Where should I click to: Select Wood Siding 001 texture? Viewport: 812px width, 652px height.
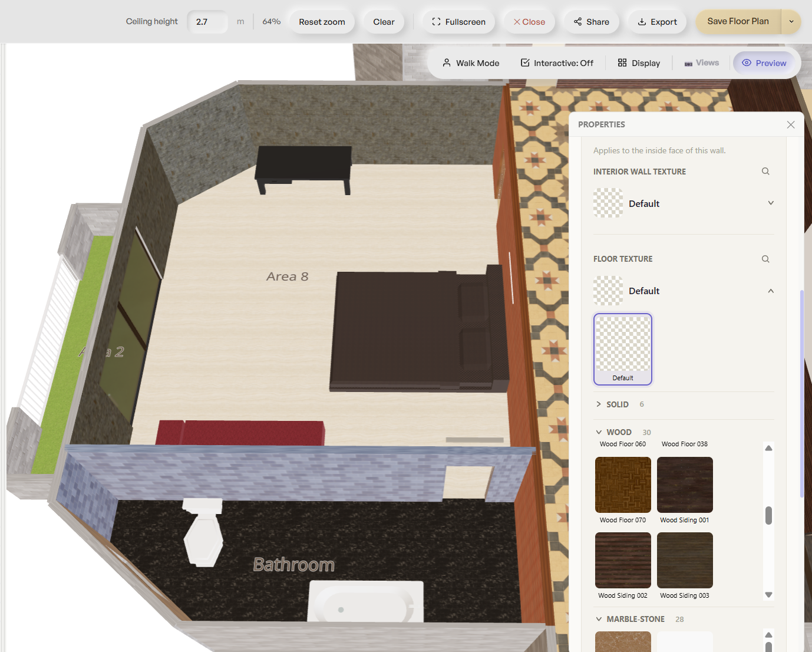pyautogui.click(x=685, y=485)
